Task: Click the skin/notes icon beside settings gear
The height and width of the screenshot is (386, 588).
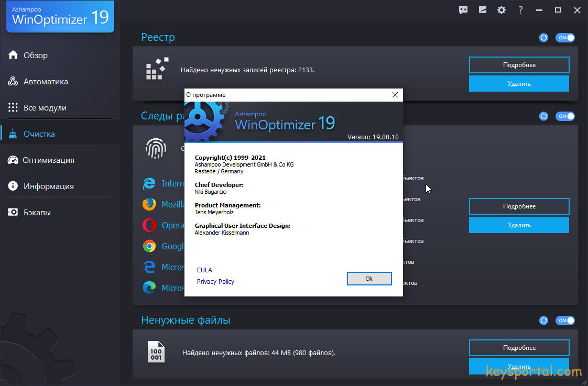Action: coord(483,9)
